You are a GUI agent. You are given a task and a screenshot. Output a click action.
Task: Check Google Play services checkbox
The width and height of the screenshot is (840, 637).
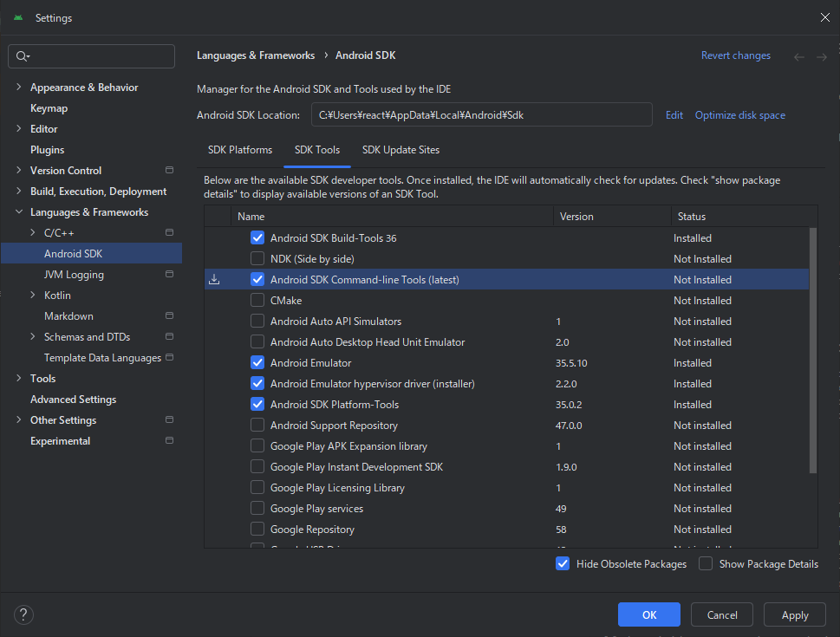click(x=257, y=509)
